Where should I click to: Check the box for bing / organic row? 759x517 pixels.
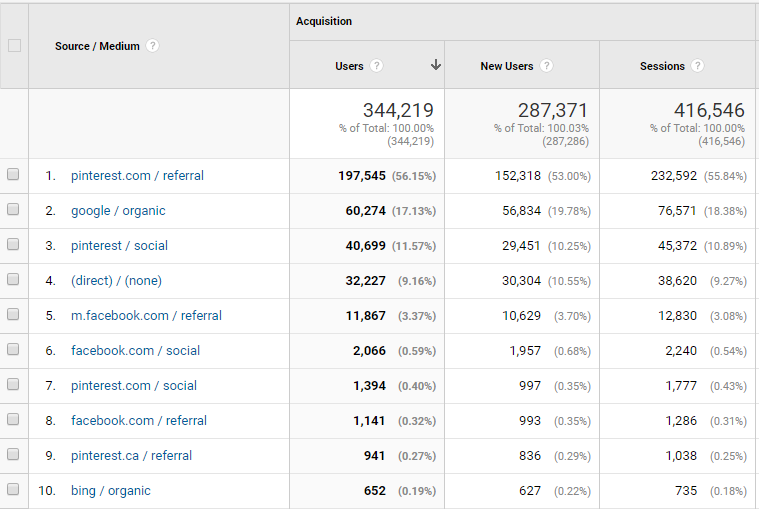pyautogui.click(x=13, y=489)
